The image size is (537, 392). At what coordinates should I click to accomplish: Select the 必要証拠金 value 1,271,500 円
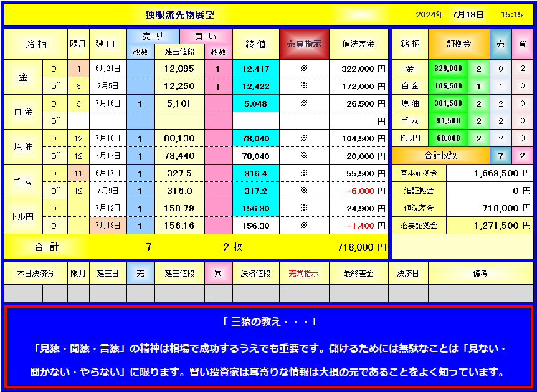click(490, 226)
